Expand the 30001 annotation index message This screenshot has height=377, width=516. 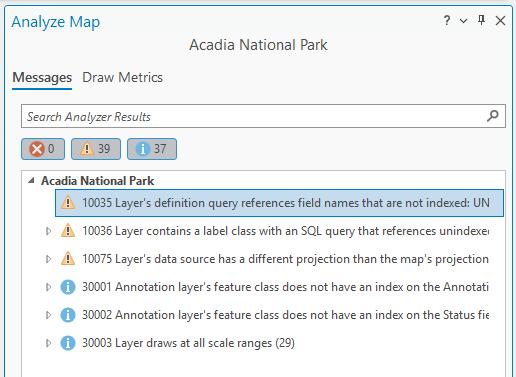[48, 287]
